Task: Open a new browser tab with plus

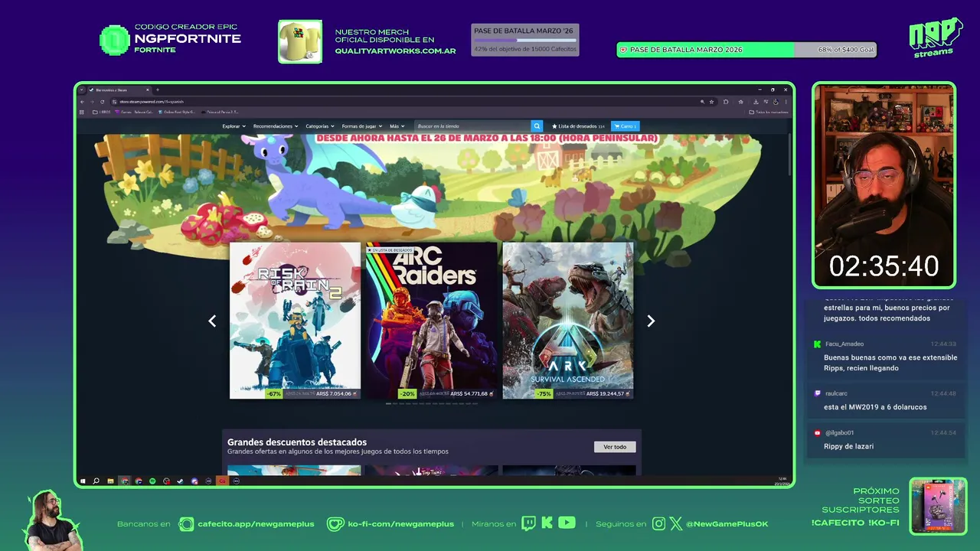Action: click(x=158, y=90)
